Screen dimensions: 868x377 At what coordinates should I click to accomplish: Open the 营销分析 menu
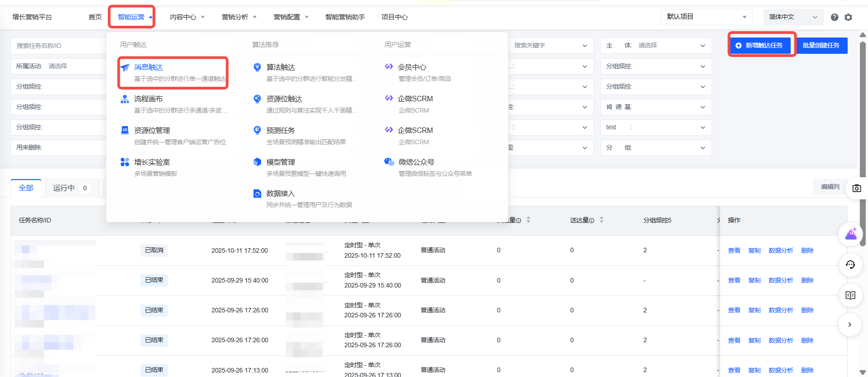coord(239,17)
